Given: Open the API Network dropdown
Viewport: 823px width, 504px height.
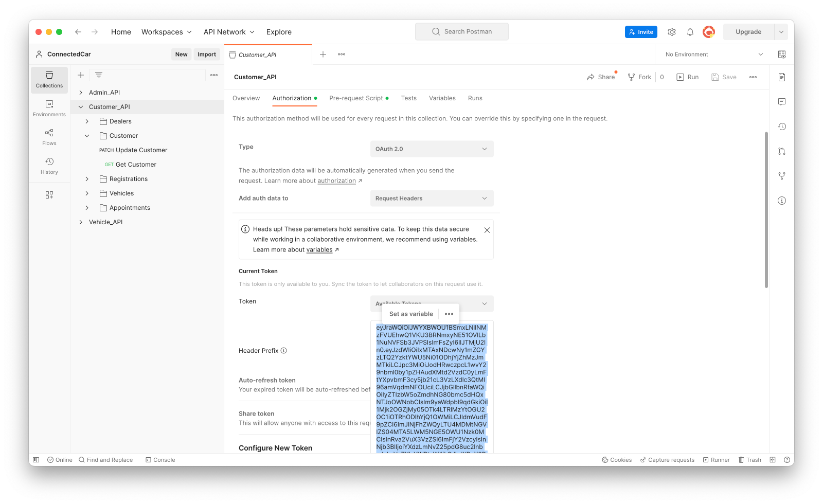Looking at the screenshot, I should point(229,32).
